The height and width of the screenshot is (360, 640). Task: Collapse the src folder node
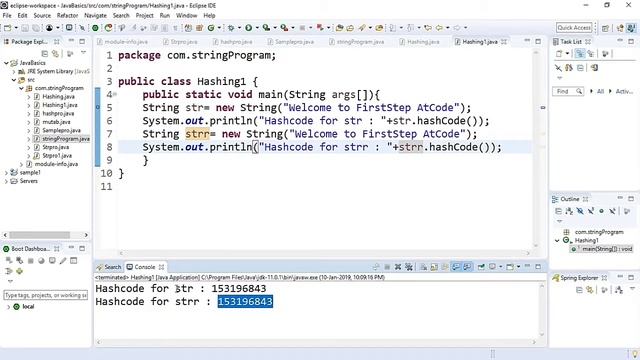tap(14, 80)
